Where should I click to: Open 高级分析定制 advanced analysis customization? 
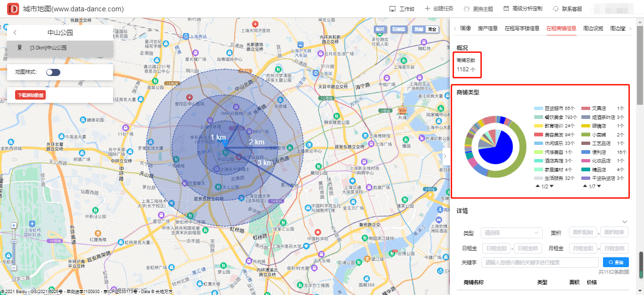tap(523, 9)
